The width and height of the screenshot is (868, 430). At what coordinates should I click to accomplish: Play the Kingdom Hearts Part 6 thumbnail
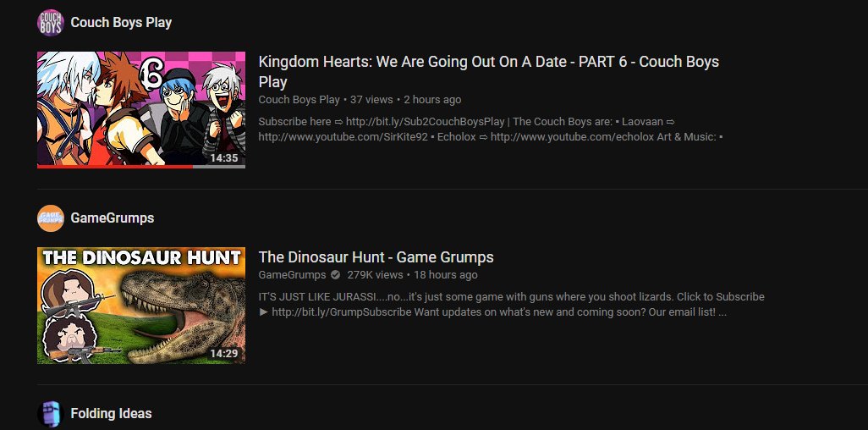[141, 110]
